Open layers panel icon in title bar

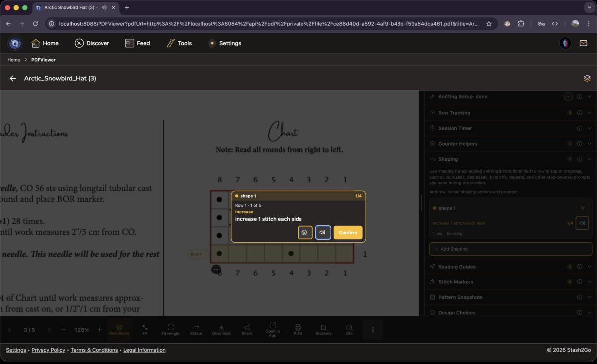(x=587, y=78)
